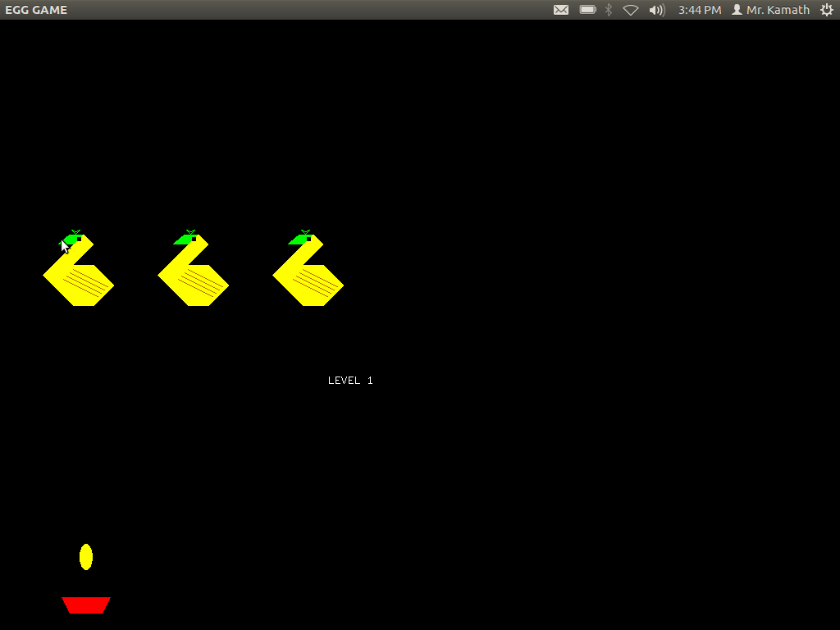The height and width of the screenshot is (630, 840).
Task: Expand the sound options from volume indicator
Action: pyautogui.click(x=657, y=9)
